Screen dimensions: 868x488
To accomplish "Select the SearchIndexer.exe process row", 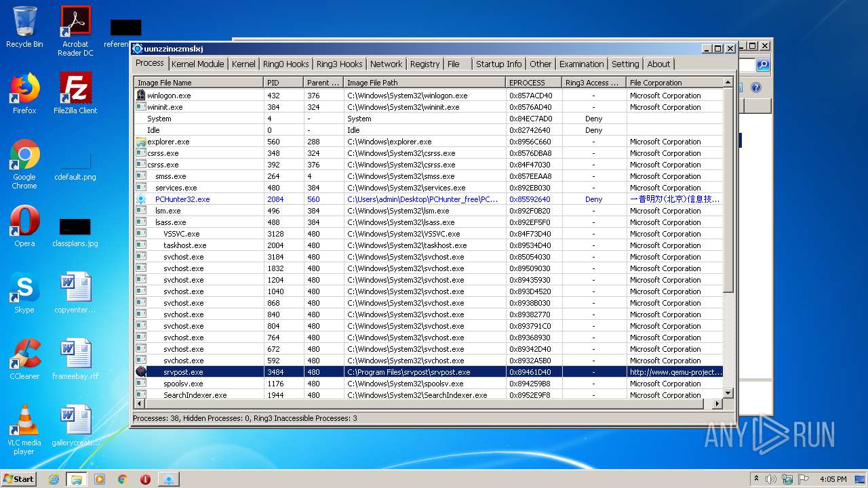I will click(429, 394).
